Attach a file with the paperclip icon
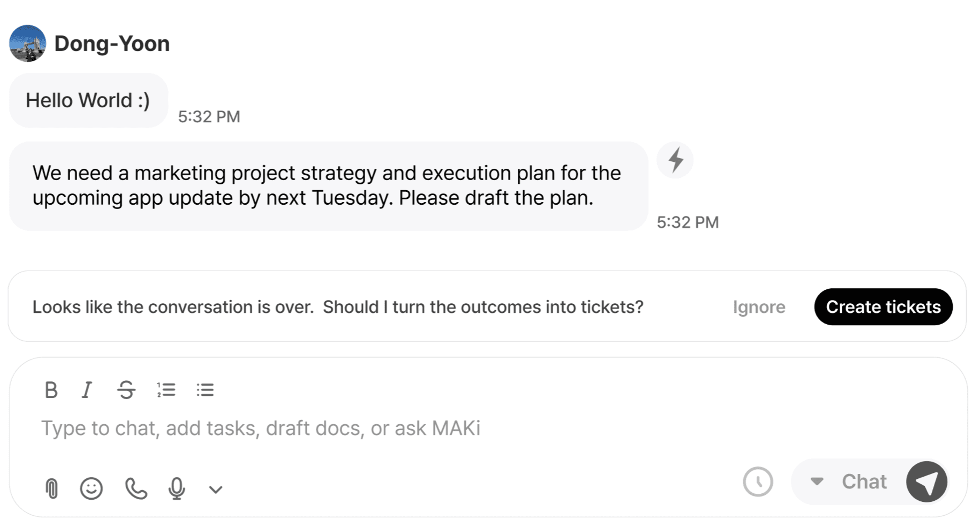The height and width of the screenshot is (529, 980). (52, 488)
